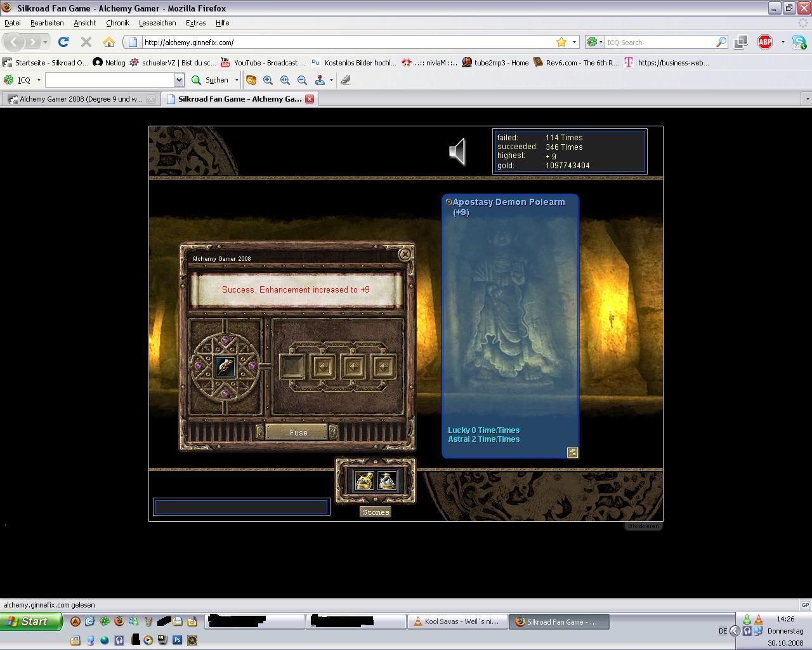Bookmark this page with star icon
This screenshot has width=812, height=650.
point(561,42)
